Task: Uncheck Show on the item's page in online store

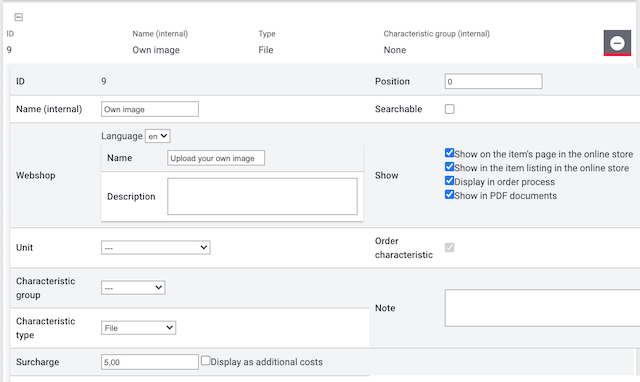Action: [449, 153]
